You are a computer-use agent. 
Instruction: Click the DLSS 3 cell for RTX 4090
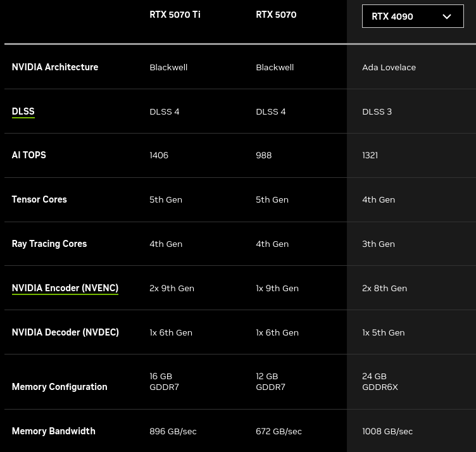pos(377,111)
